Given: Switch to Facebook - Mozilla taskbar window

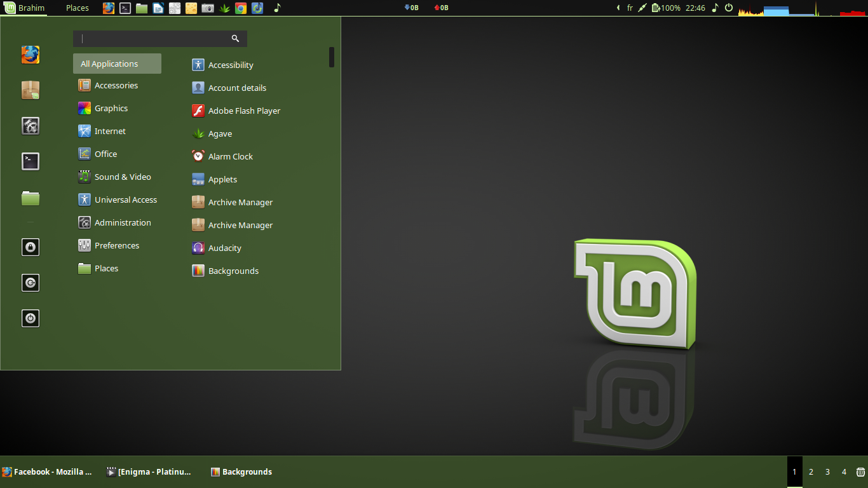Looking at the screenshot, I should [x=48, y=472].
